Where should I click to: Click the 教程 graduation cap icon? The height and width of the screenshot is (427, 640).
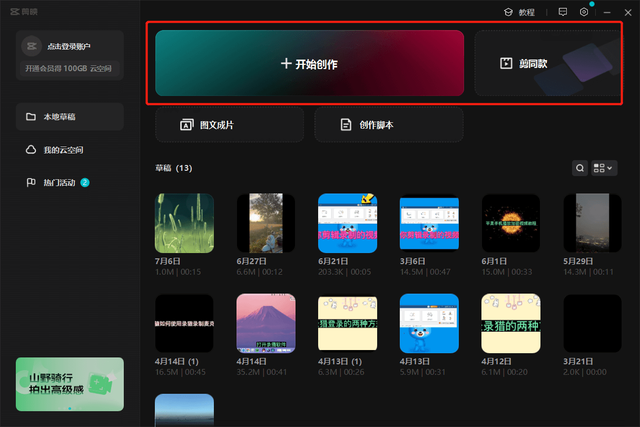click(x=508, y=12)
